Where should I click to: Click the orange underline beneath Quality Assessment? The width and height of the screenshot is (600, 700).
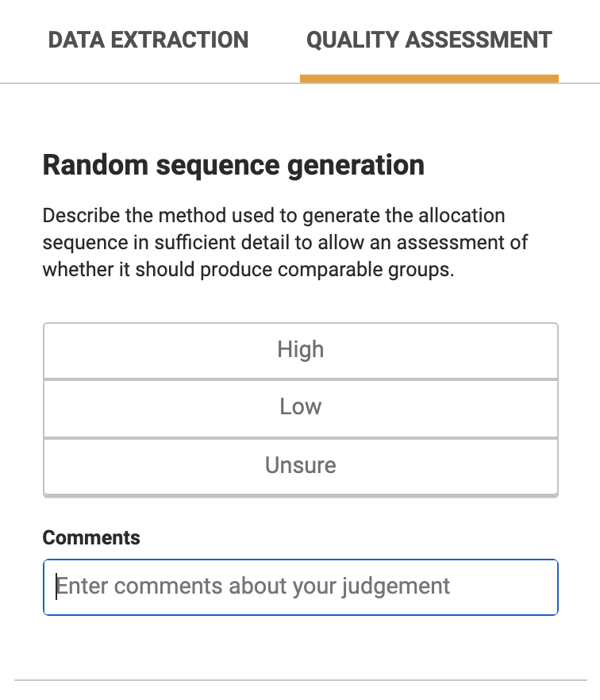coord(429,79)
